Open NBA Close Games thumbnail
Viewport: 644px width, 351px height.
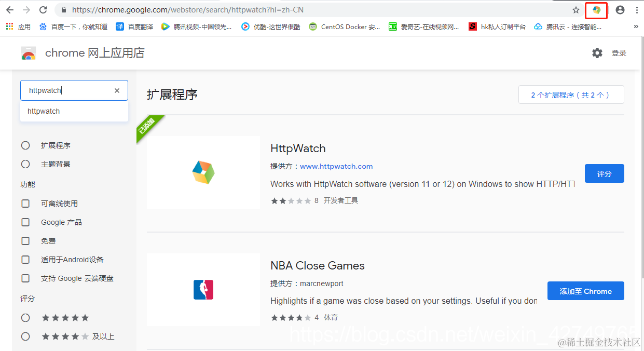(x=203, y=290)
